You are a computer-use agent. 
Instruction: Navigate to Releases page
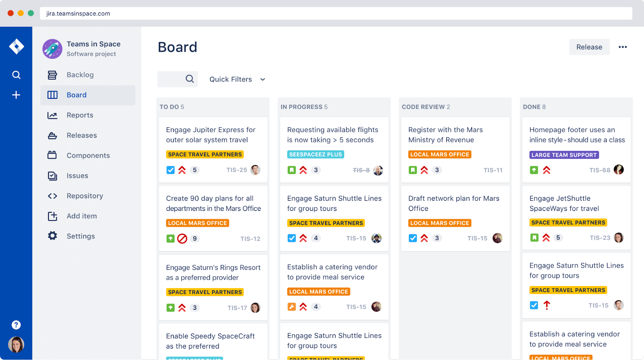click(x=81, y=135)
